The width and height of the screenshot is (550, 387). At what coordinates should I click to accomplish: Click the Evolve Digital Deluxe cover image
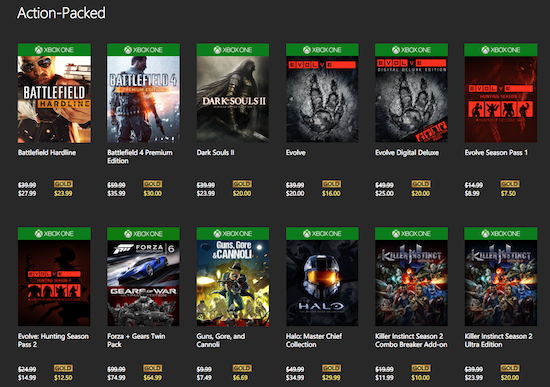411,99
